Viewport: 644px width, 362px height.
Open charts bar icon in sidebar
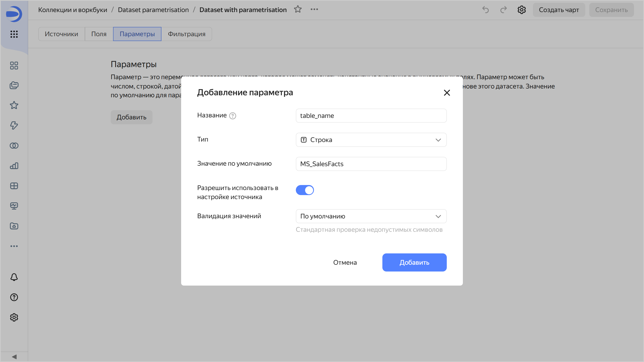coord(14,166)
